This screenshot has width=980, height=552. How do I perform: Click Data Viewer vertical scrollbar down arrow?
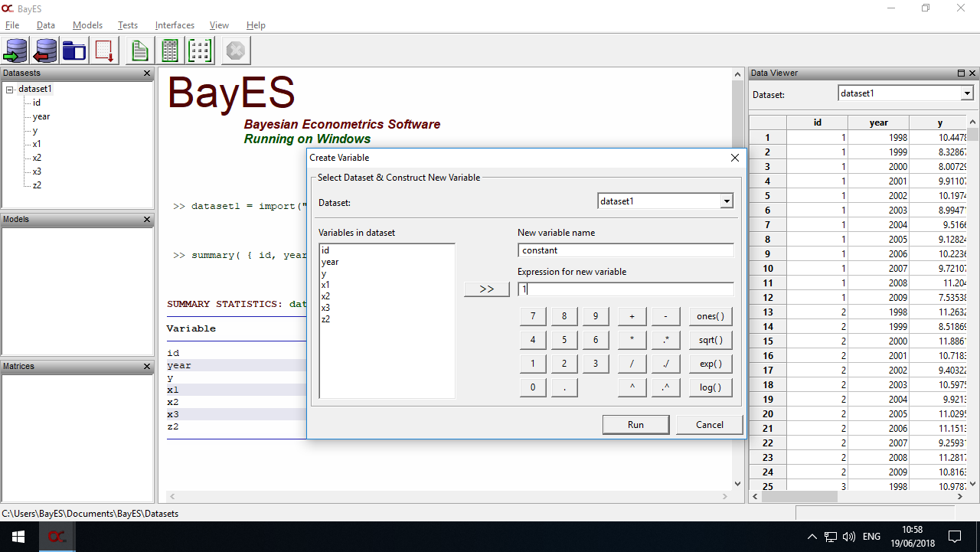click(x=973, y=484)
